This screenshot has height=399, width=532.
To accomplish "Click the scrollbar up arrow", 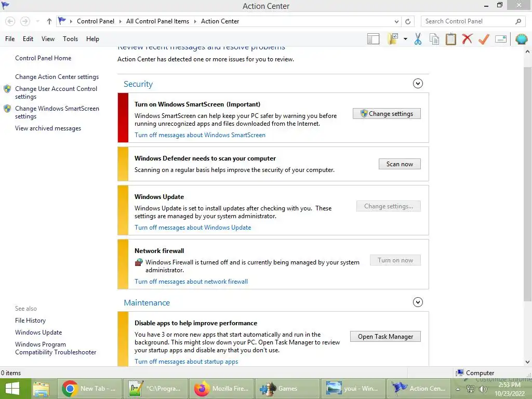I will [527, 51].
